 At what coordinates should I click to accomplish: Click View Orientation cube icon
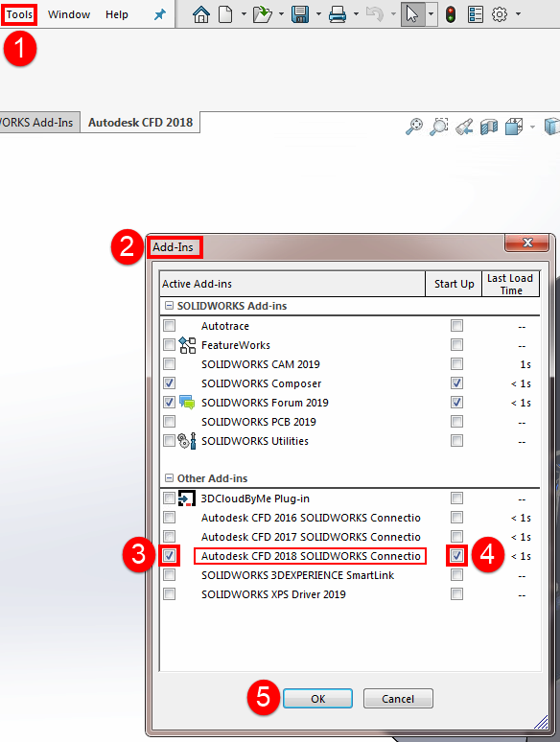pos(514,127)
